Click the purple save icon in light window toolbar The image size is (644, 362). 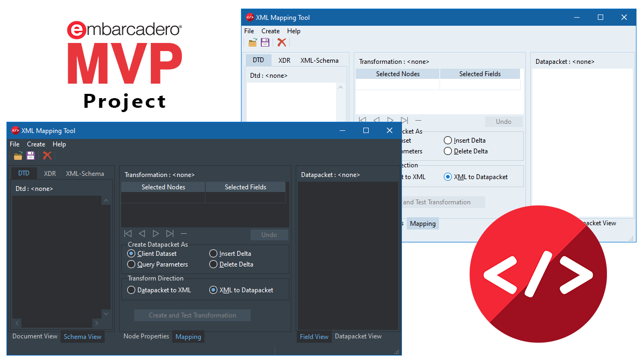[x=265, y=42]
